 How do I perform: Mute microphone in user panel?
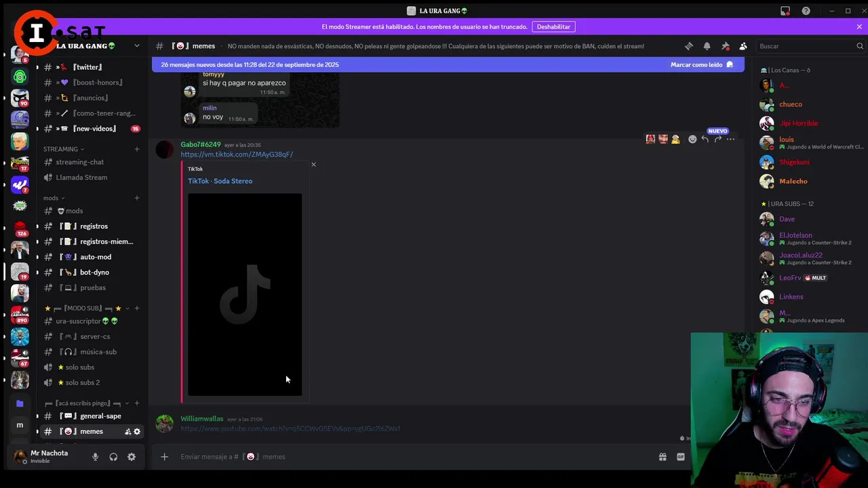coord(95,457)
